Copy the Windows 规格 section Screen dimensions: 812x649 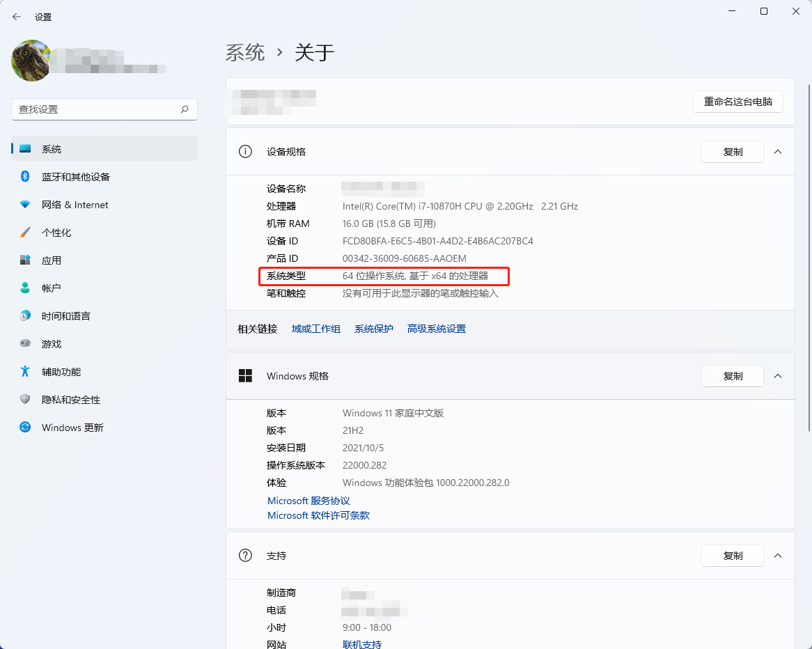pos(732,376)
